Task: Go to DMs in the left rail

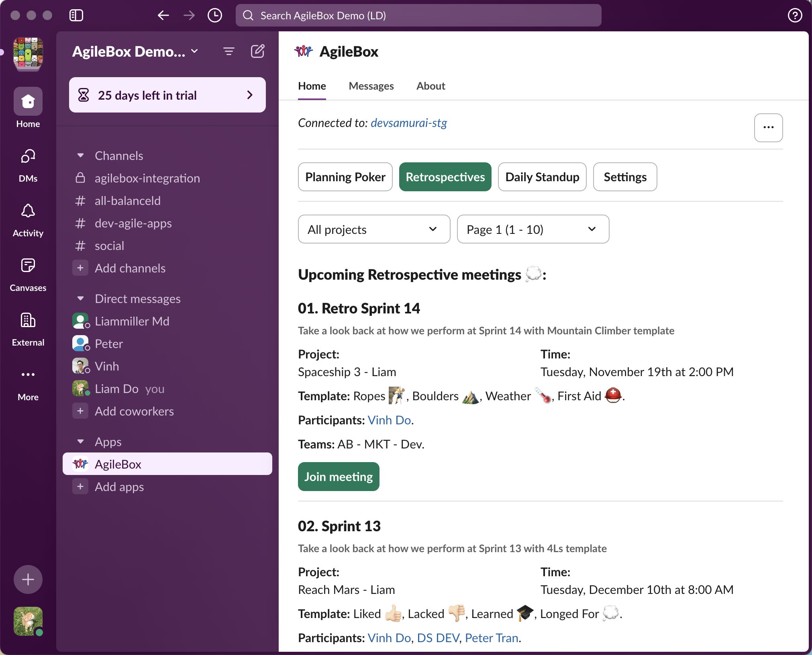Action: coord(28,157)
